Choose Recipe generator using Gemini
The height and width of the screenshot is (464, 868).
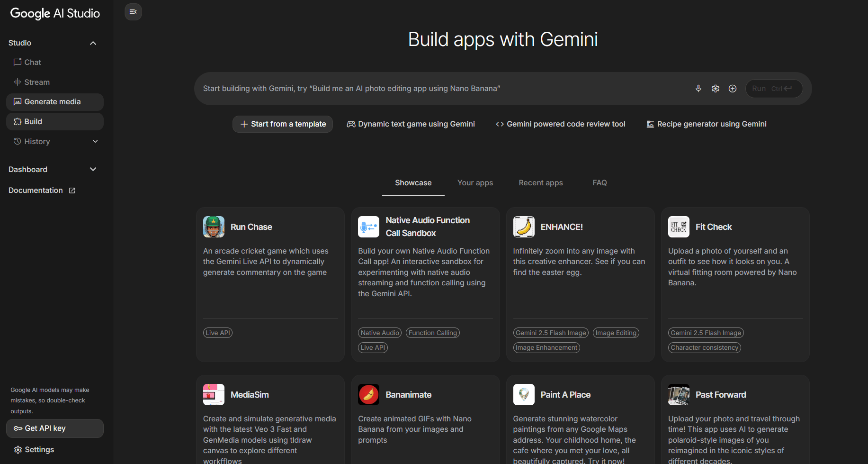tap(707, 124)
